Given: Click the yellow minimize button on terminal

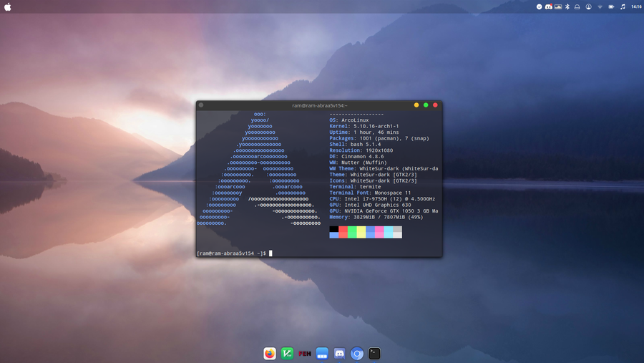Looking at the screenshot, I should (416, 105).
